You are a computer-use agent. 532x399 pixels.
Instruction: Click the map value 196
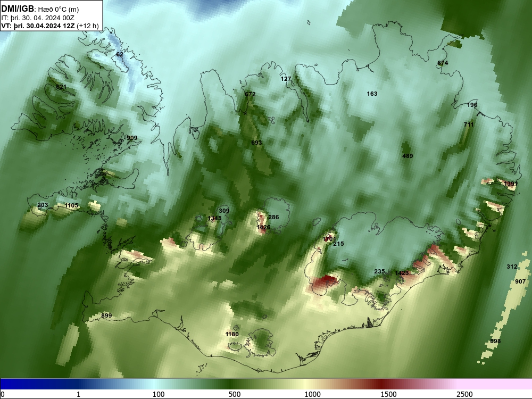click(472, 105)
